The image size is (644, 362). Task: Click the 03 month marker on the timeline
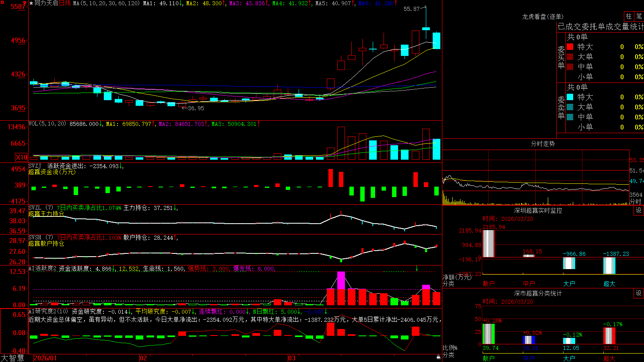coord(292,358)
